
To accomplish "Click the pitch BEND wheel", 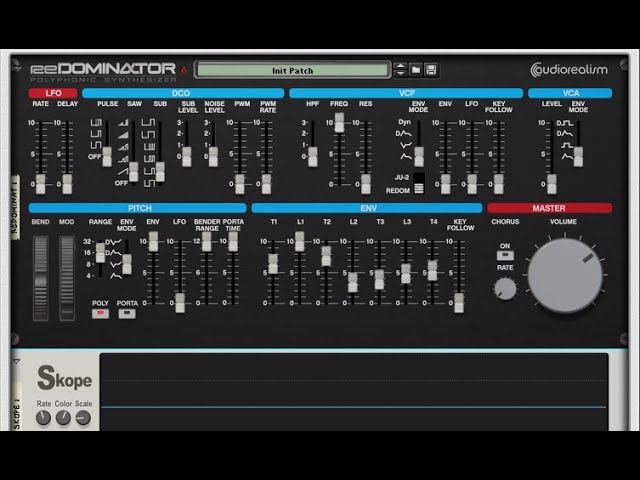I will click(40, 278).
